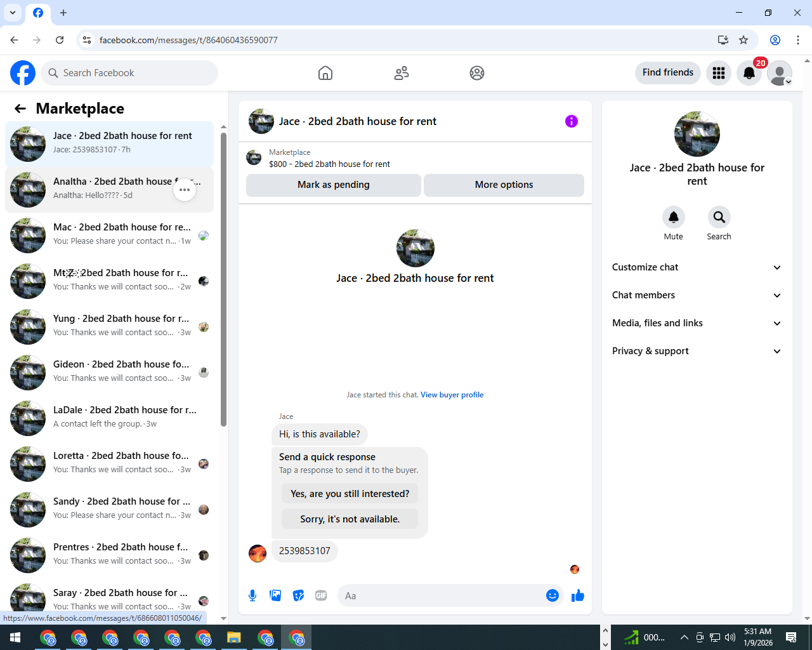This screenshot has height=650, width=812.
Task: Open the Groups icon in top navigation
Action: click(x=477, y=73)
